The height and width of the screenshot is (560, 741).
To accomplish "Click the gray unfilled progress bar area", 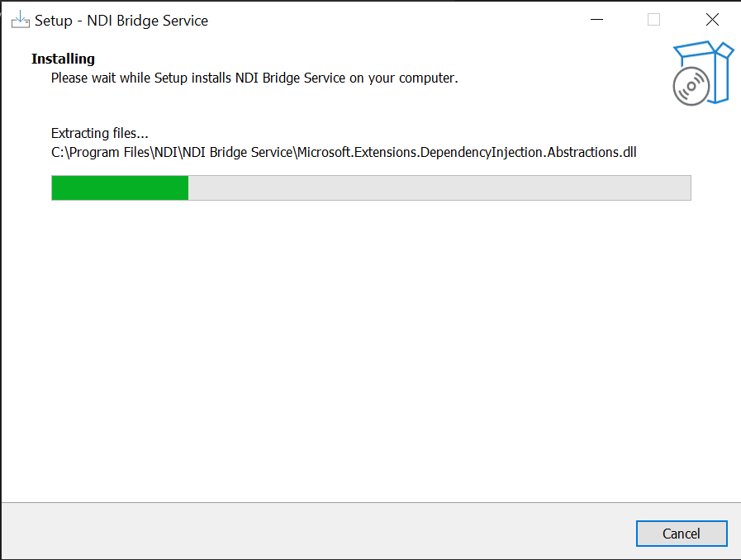I will [438, 187].
